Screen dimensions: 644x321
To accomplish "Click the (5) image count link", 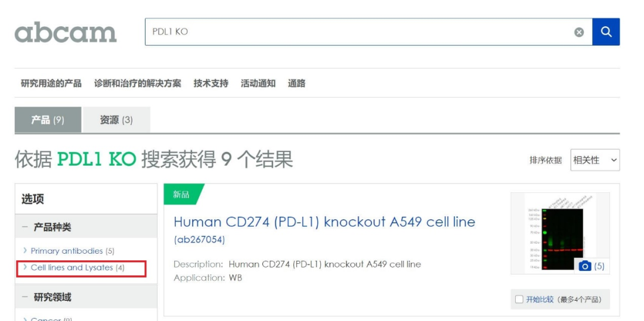I will coord(599,266).
